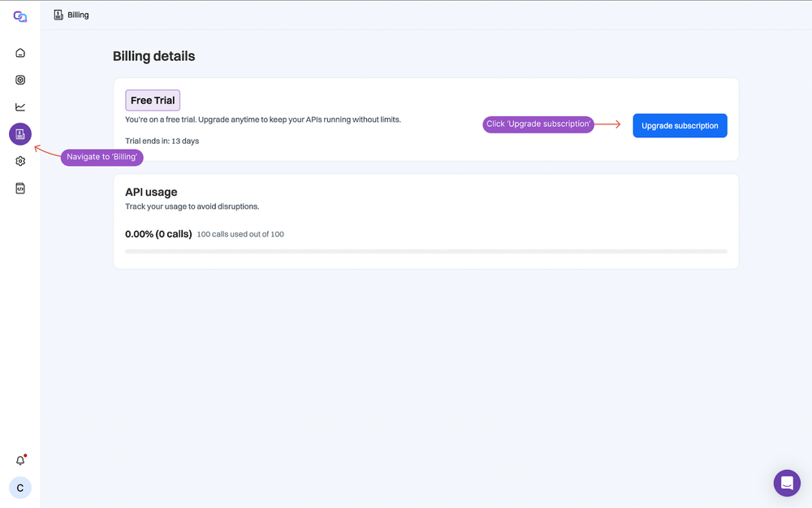Select the Instagram accounts icon in sidebar
Image resolution: width=812 pixels, height=508 pixels.
click(x=19, y=79)
